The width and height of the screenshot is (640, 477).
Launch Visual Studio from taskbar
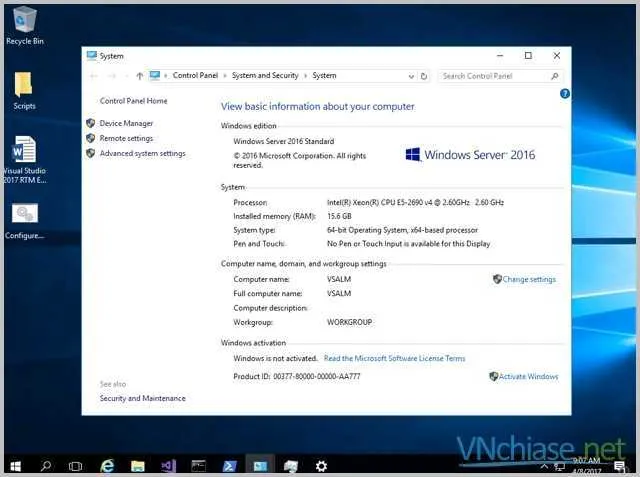168,466
